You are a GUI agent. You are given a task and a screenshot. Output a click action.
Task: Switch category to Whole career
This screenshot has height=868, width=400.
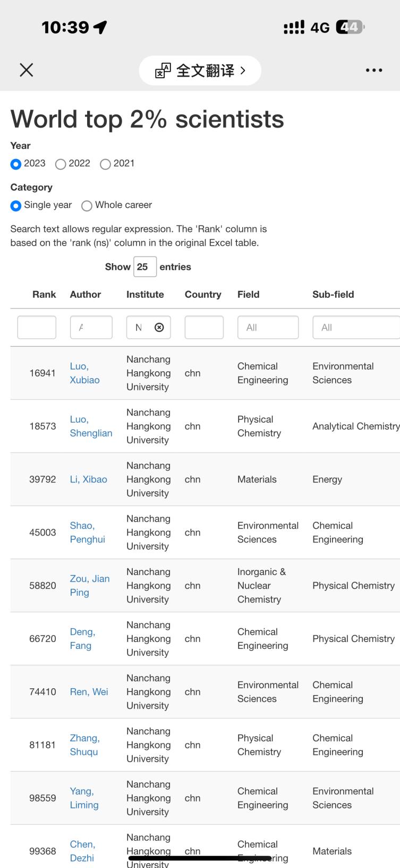point(87,205)
